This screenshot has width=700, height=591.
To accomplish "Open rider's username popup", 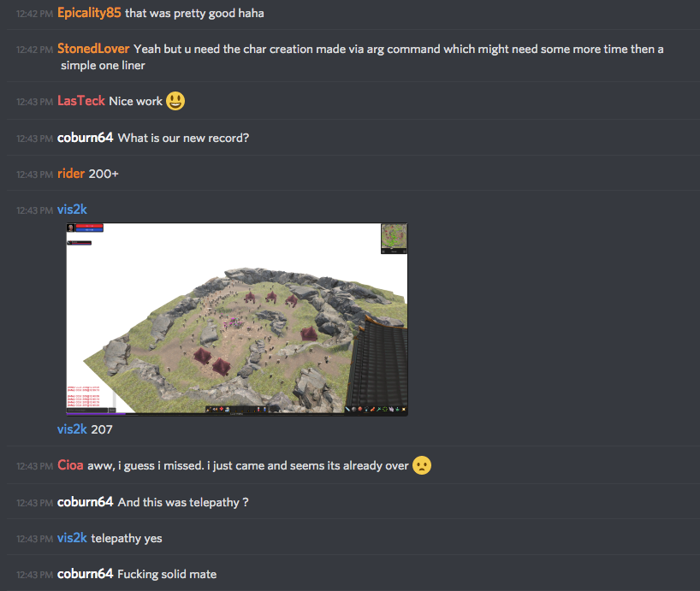I will [x=71, y=174].
